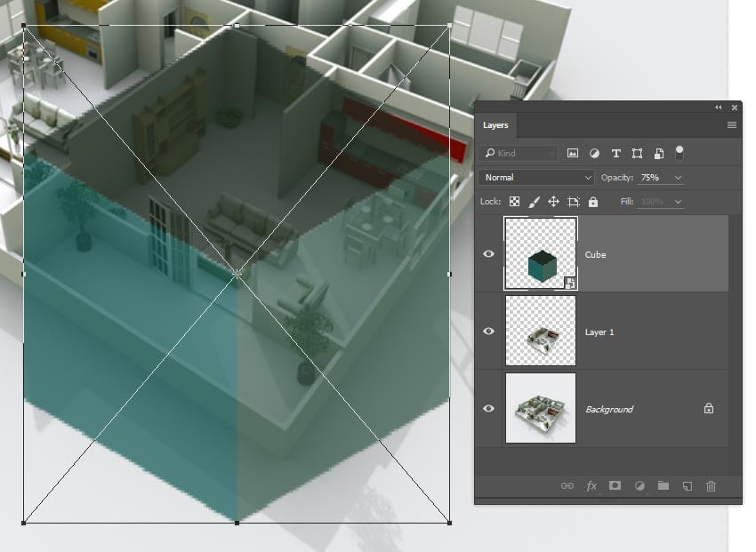Create a new group folder icon
The height and width of the screenshot is (552, 756).
664,485
